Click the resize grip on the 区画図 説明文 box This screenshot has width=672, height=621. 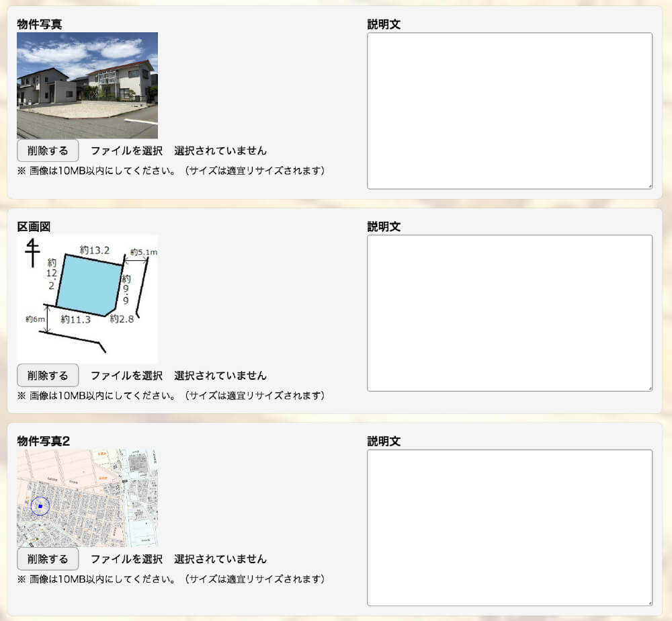coord(649,388)
